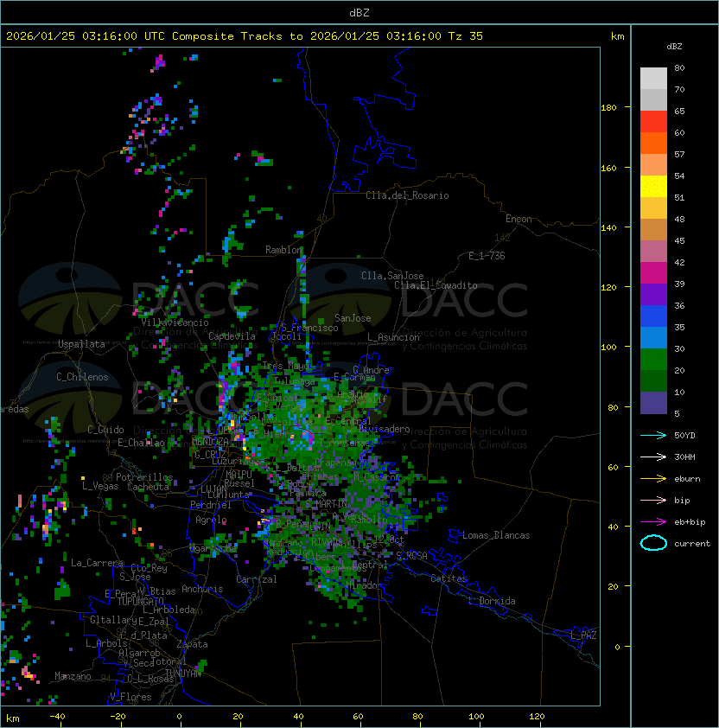Select the yellow 54 dBZ color swatch

click(653, 186)
